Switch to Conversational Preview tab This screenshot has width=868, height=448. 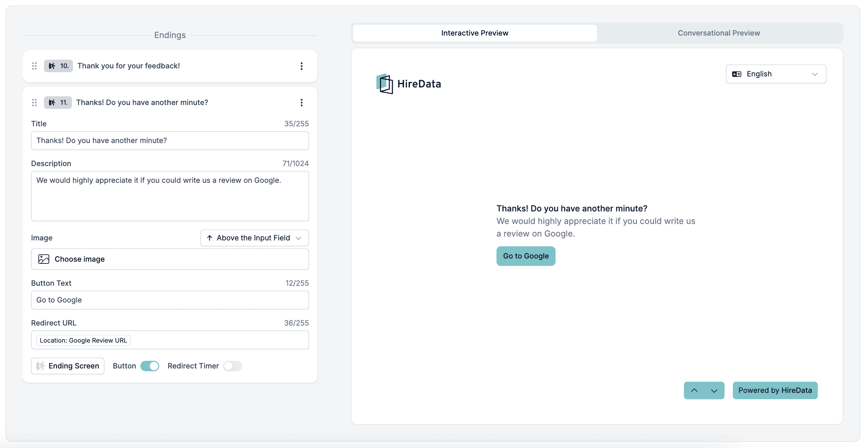tap(719, 33)
